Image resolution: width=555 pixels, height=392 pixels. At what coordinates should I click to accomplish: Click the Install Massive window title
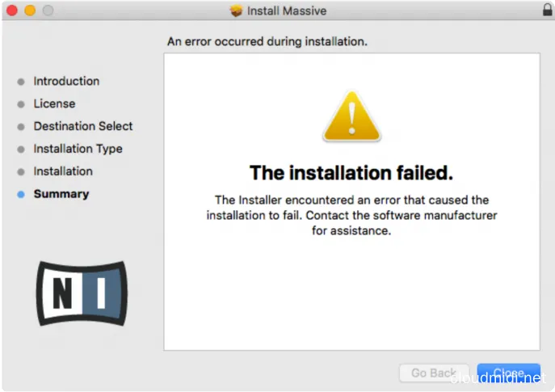pyautogui.click(x=287, y=11)
